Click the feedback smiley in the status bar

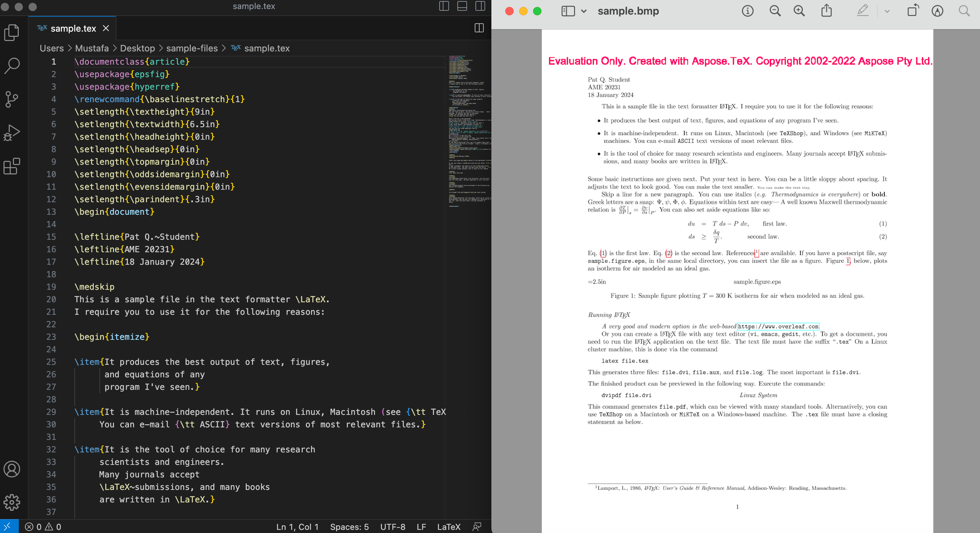pyautogui.click(x=477, y=527)
